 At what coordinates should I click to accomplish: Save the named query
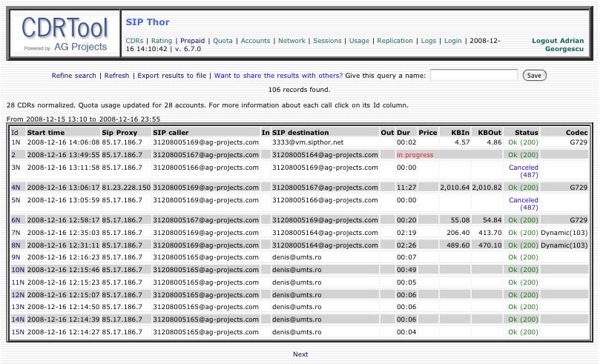tap(534, 76)
